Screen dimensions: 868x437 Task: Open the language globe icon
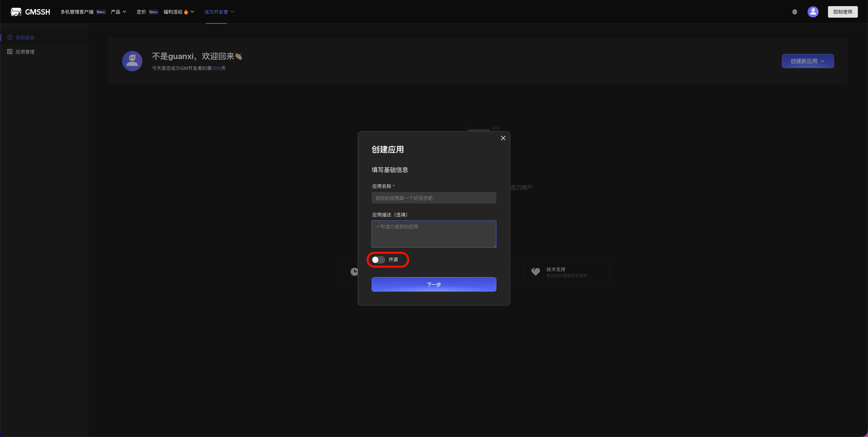pos(794,12)
